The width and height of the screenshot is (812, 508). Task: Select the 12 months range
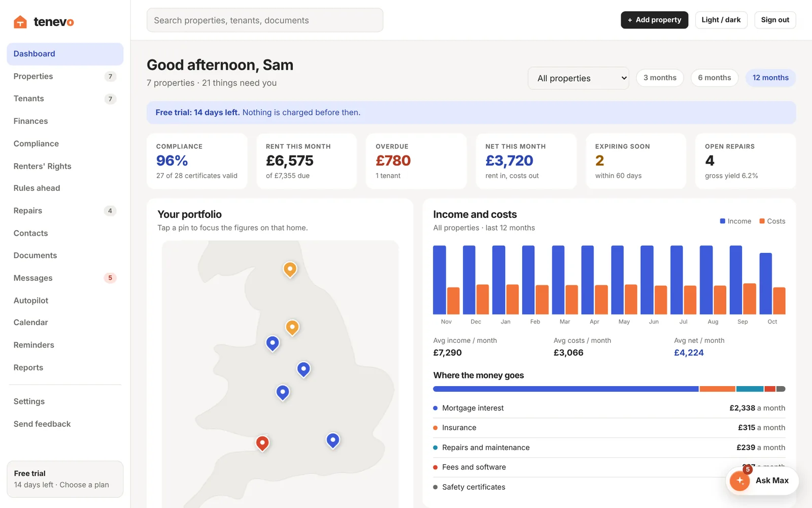(x=770, y=78)
